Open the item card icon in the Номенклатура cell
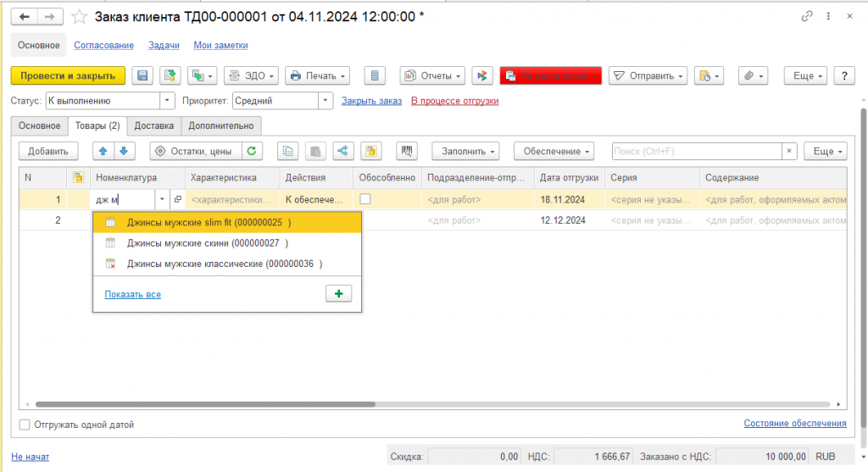 (178, 199)
